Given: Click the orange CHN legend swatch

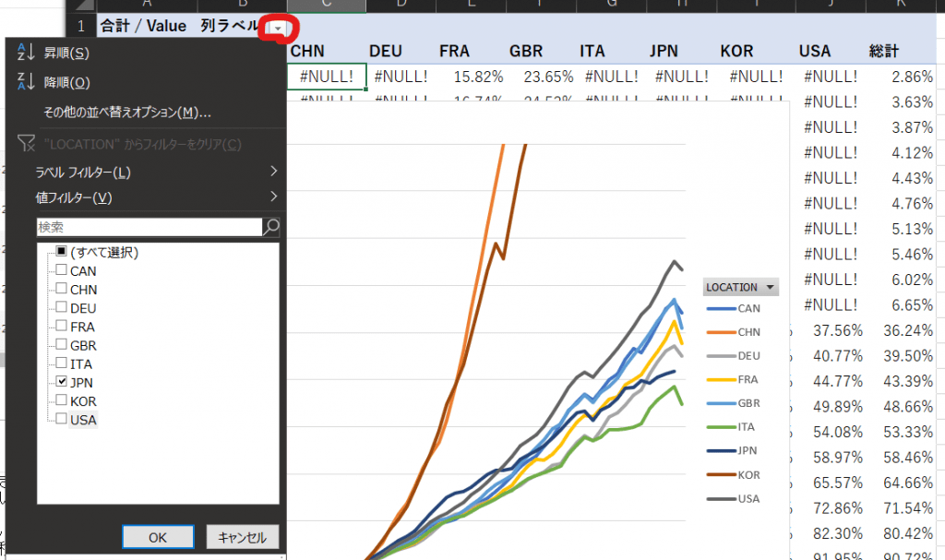Looking at the screenshot, I should (720, 332).
